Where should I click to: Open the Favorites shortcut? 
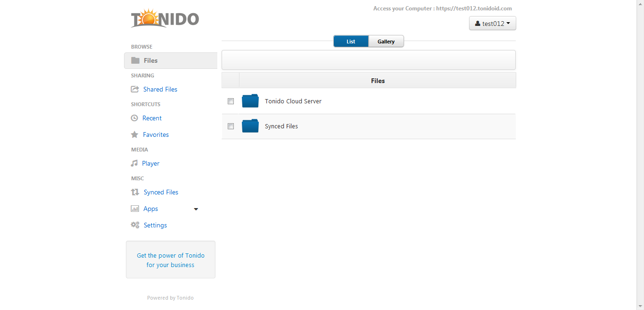156,134
